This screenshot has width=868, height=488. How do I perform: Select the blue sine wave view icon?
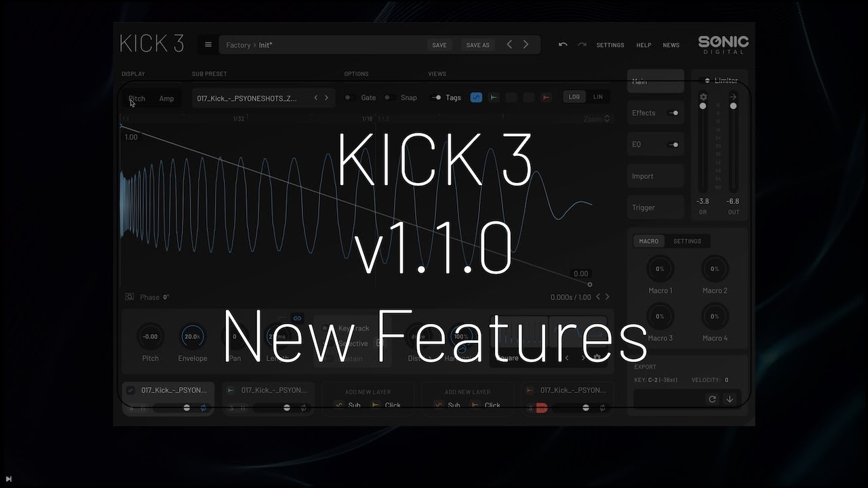click(476, 98)
